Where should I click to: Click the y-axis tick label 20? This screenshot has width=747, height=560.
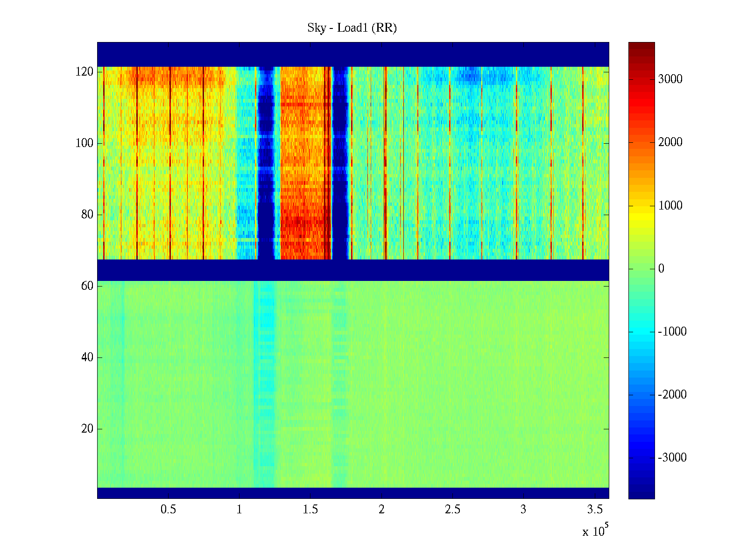[87, 429]
